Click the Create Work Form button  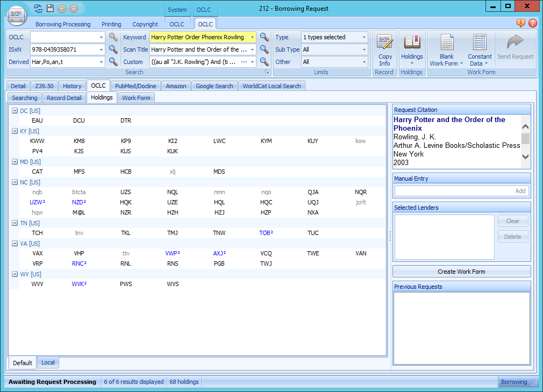(x=461, y=272)
